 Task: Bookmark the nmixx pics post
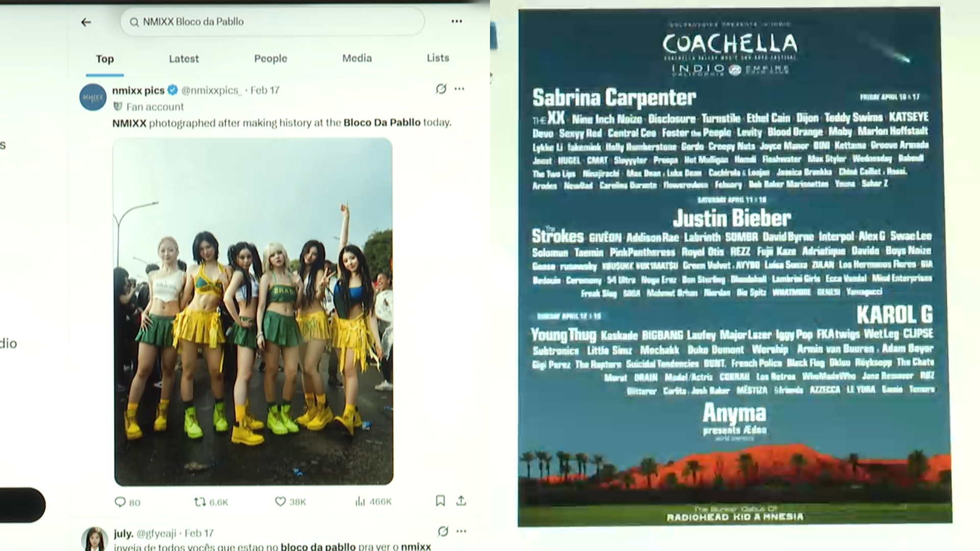(x=440, y=501)
